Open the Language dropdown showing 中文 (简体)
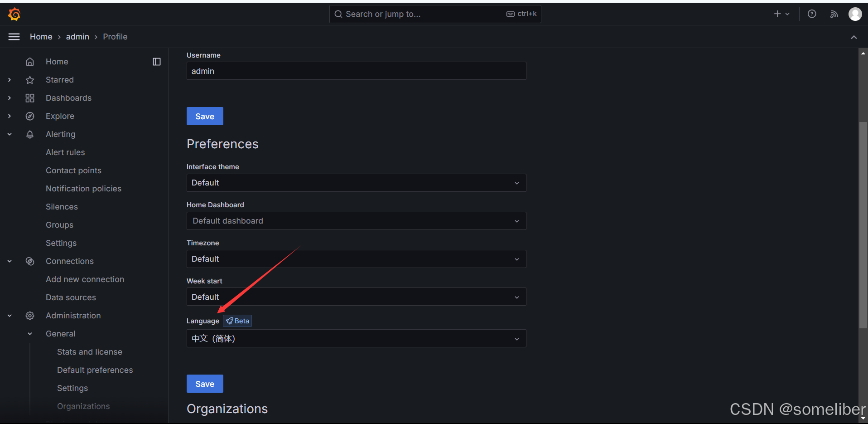 (x=356, y=339)
